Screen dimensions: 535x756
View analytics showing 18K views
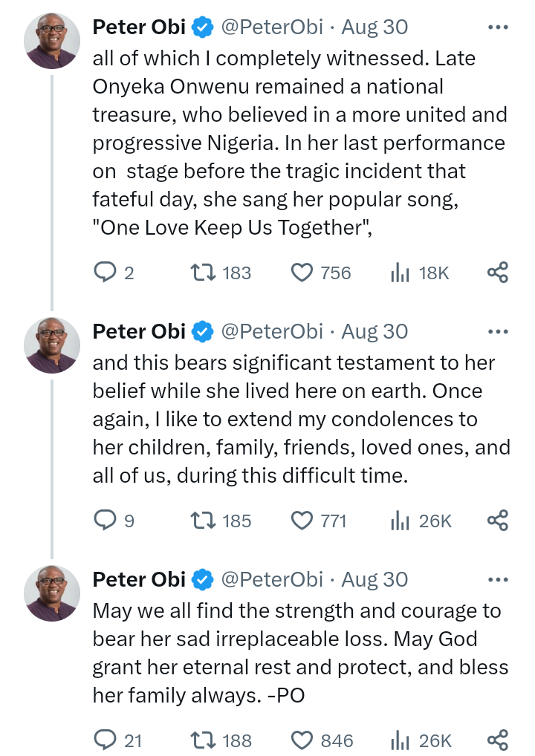click(x=401, y=273)
